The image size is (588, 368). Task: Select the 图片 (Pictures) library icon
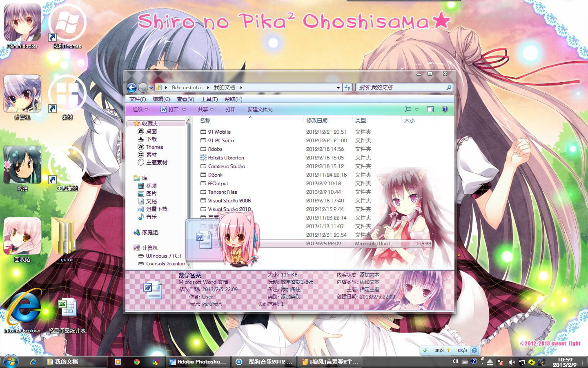tap(141, 193)
